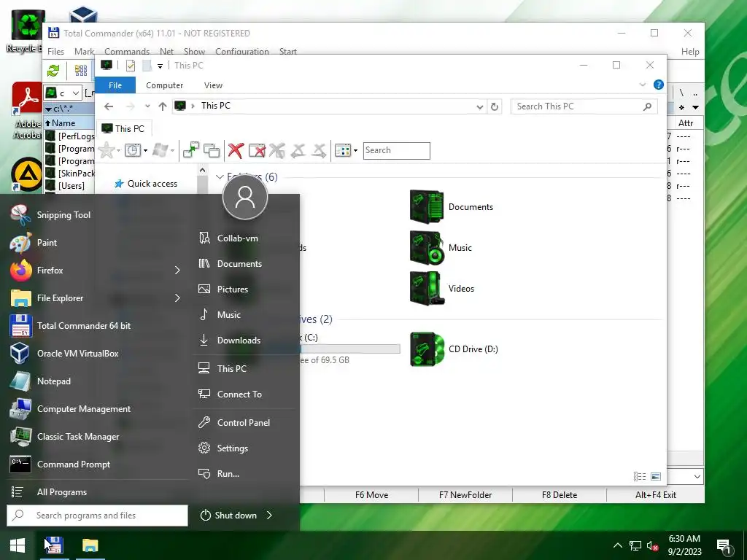This screenshot has width=747, height=560.
Task: Expand Shut down options arrow
Action: coord(270,516)
